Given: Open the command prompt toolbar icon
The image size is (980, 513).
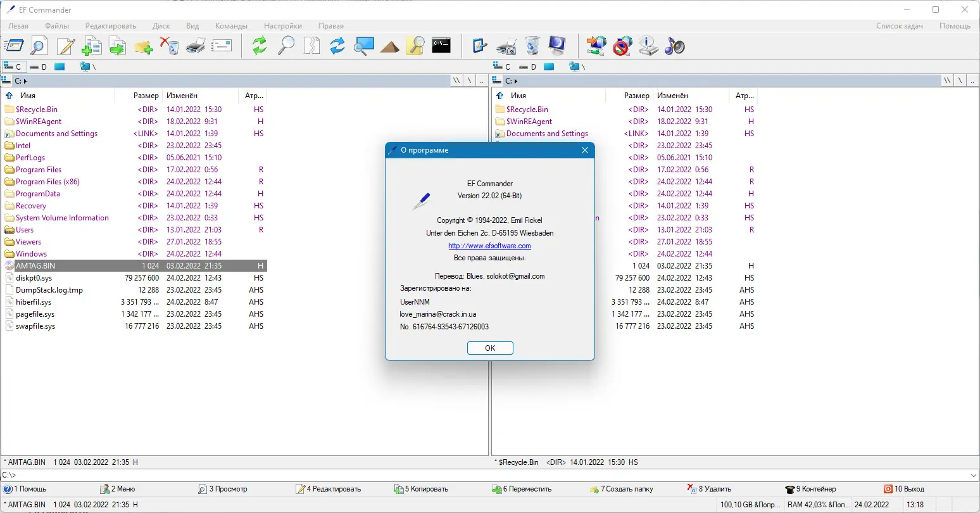Looking at the screenshot, I should pos(441,46).
